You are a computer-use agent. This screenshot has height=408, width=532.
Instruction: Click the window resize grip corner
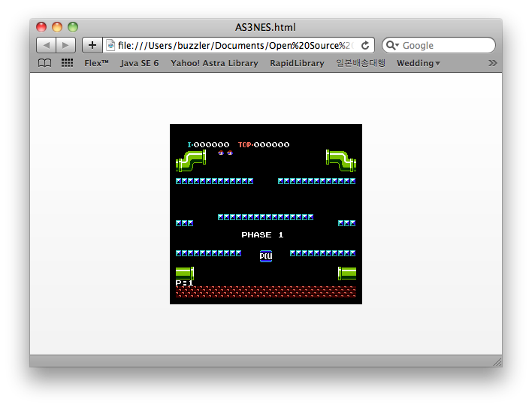pyautogui.click(x=497, y=362)
